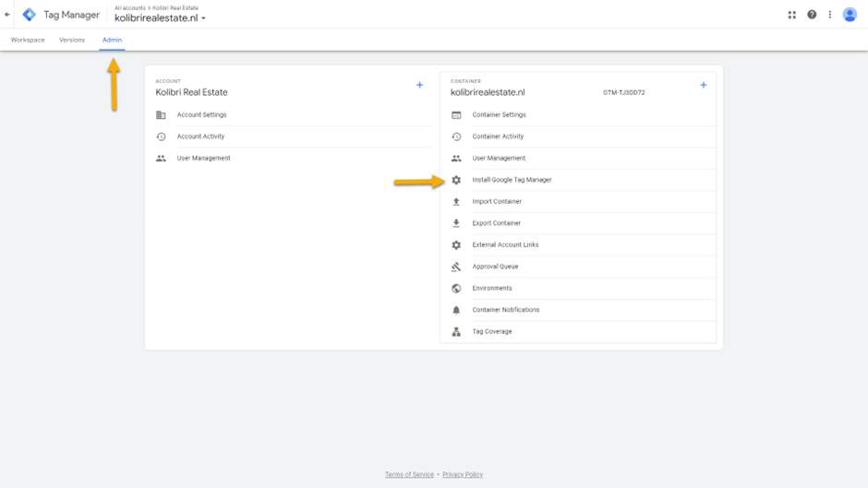
Task: Click the plus icon to create container
Action: click(x=703, y=85)
